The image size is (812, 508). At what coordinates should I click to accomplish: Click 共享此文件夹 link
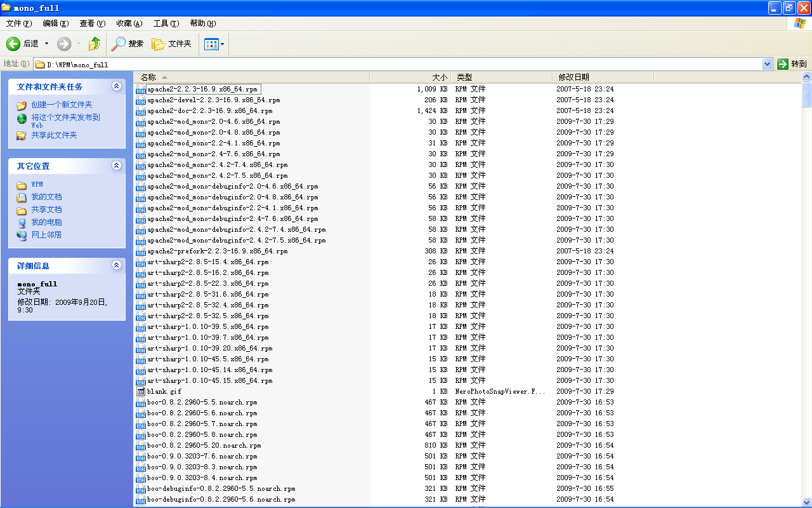(55, 135)
